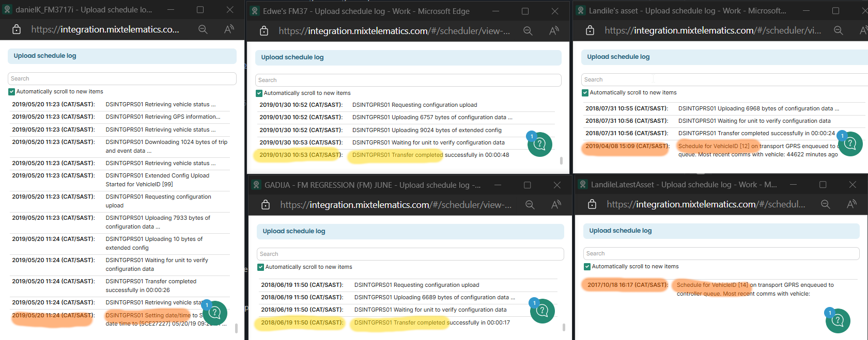Select the address bar URL in Edwe's FM37 window
The width and height of the screenshot is (868, 340).
pos(394,31)
